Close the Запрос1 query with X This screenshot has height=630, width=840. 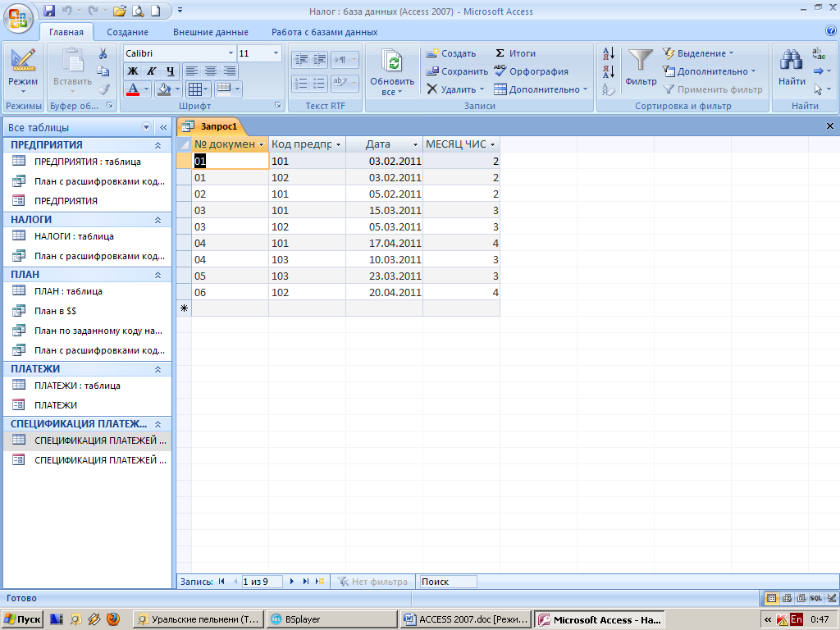(x=830, y=126)
